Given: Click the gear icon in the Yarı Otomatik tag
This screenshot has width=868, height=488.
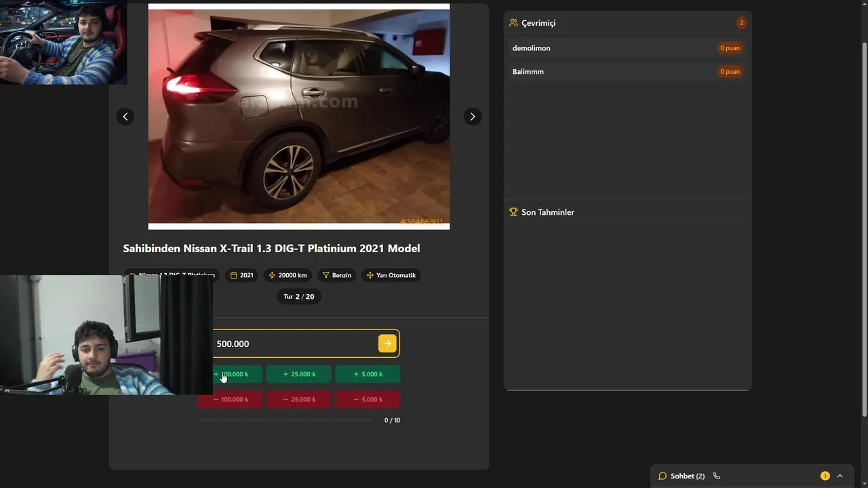Looking at the screenshot, I should coord(370,275).
